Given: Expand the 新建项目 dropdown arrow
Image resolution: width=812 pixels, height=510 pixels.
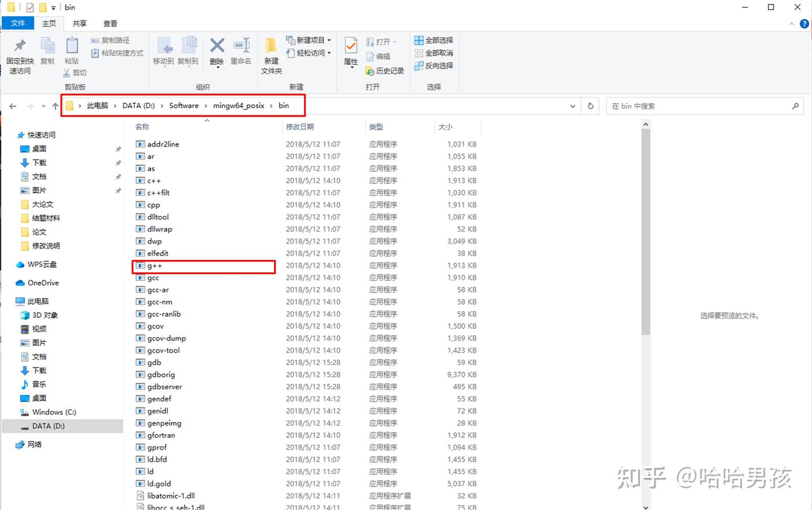Looking at the screenshot, I should click(329, 40).
